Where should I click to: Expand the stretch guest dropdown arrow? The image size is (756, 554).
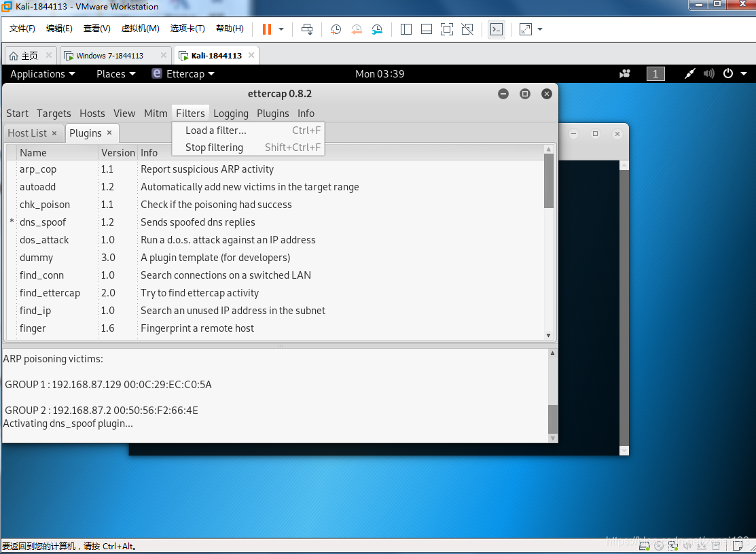(540, 29)
